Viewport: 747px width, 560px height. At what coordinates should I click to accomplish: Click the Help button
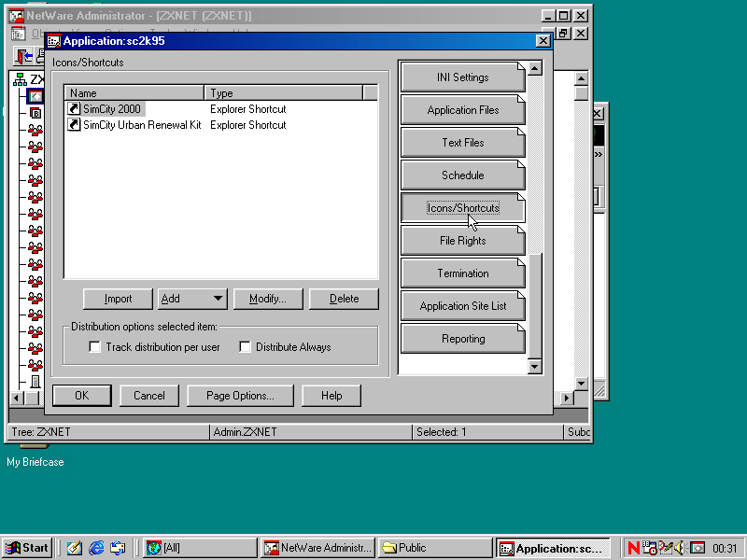pyautogui.click(x=331, y=395)
